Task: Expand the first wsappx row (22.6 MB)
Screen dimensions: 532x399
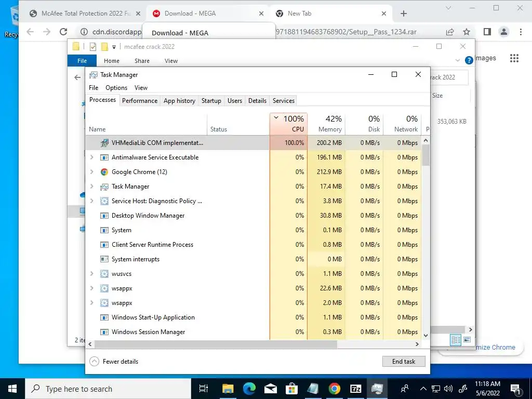Action: point(91,288)
